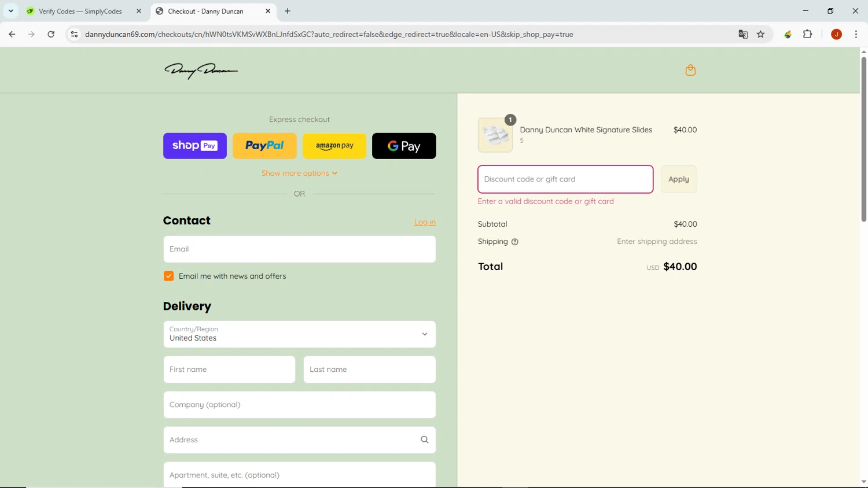Screen dimensions: 868x488
Task: Pay with Shop Pay button
Action: pos(195,146)
